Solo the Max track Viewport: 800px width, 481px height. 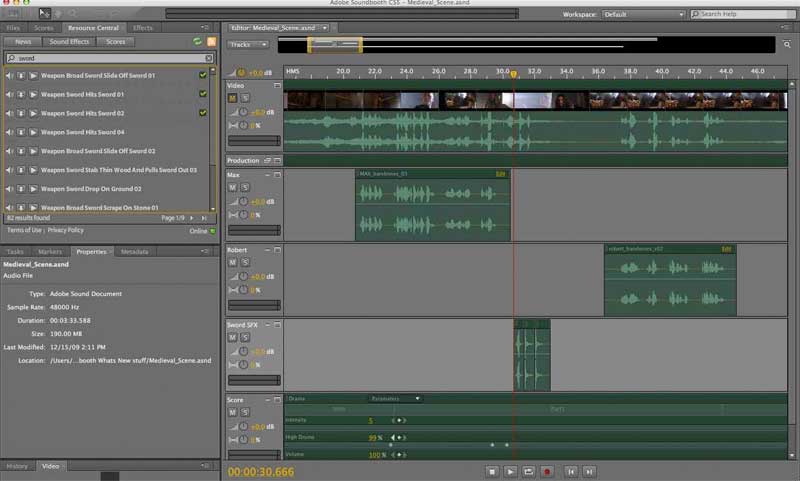(x=244, y=187)
